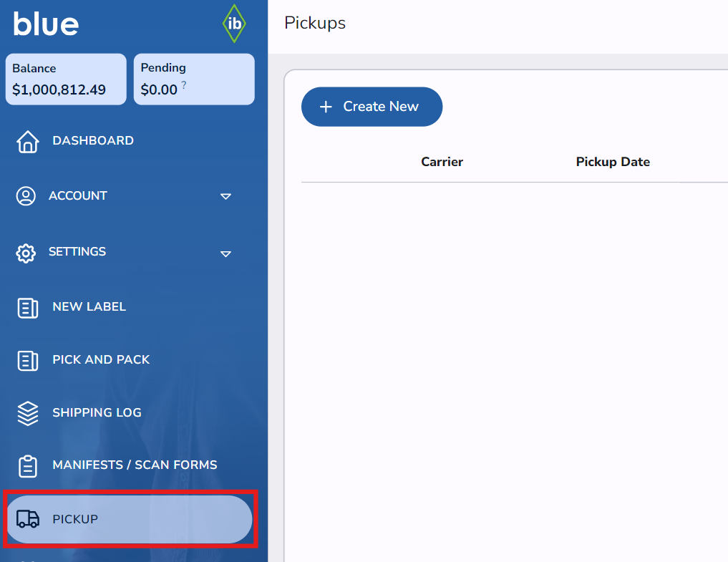Image resolution: width=728 pixels, height=562 pixels.
Task: Click the Pickup Date column header
Action: pyautogui.click(x=613, y=162)
